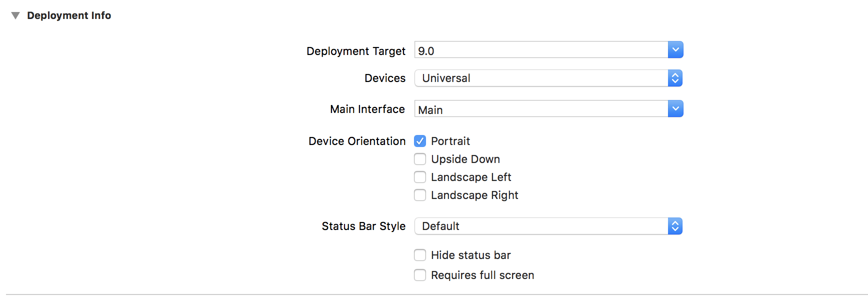Tick the Hide status bar checkbox

[x=420, y=255]
